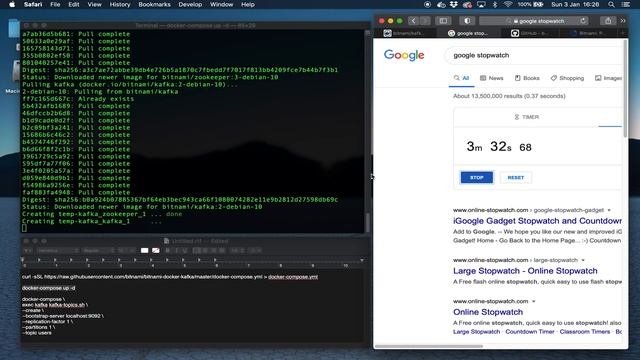The height and width of the screenshot is (360, 640).
Task: Select the Shopping search tab
Action: click(567, 78)
